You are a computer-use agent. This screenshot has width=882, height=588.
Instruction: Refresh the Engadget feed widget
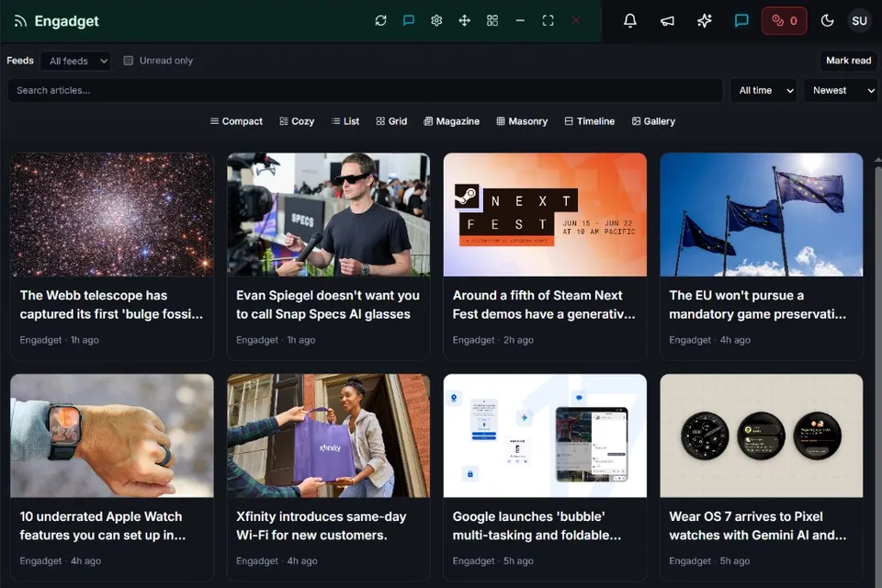click(380, 21)
